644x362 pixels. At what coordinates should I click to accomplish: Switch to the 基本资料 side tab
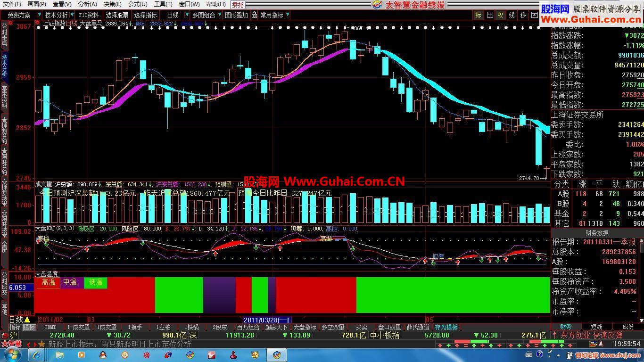point(4,97)
